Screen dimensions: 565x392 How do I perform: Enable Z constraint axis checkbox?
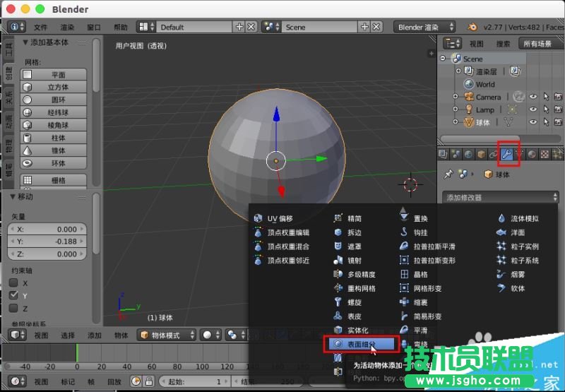(x=13, y=308)
